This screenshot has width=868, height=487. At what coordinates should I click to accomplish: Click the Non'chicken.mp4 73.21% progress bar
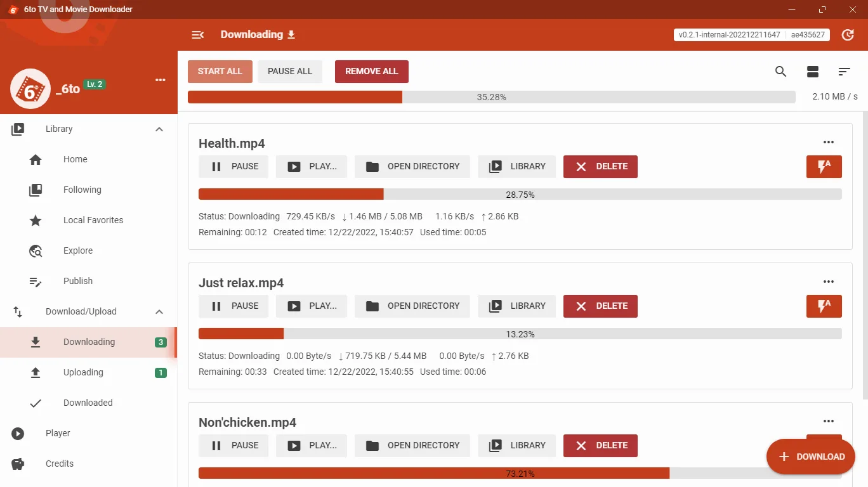tap(520, 473)
